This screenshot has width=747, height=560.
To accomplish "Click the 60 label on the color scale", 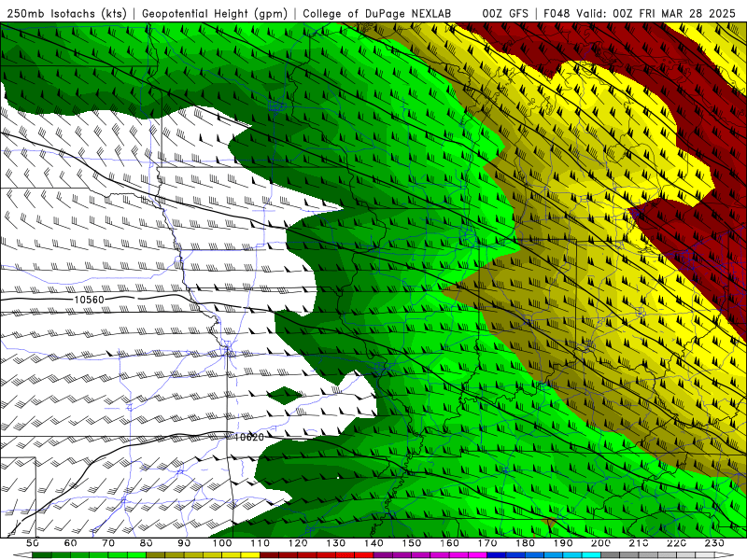I will pyautogui.click(x=71, y=543).
